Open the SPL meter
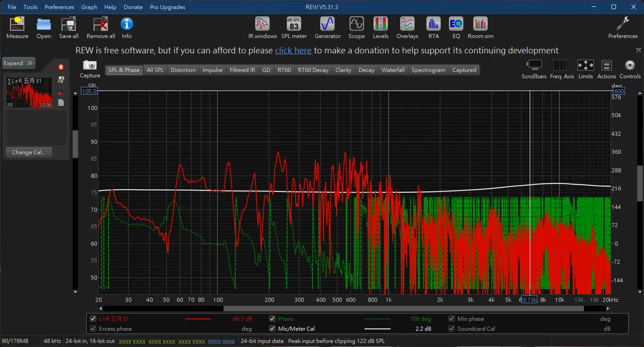Viewport: 644px width, 347px height. [x=294, y=24]
